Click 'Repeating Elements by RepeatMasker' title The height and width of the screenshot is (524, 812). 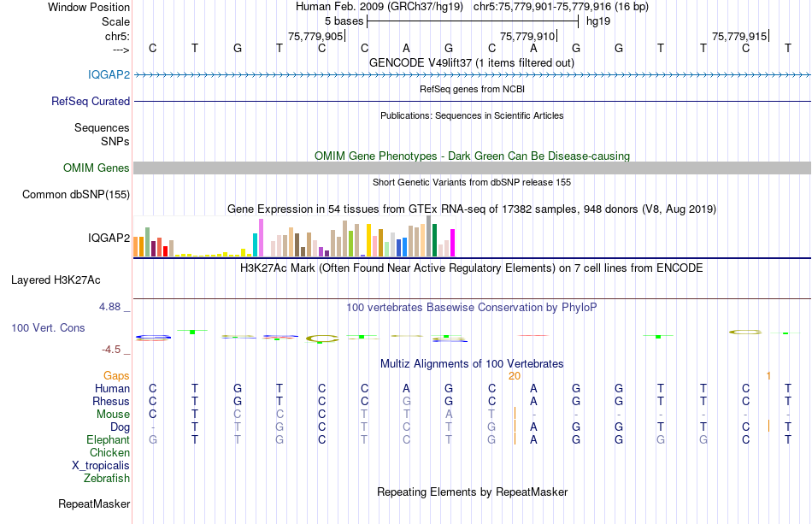click(472, 492)
